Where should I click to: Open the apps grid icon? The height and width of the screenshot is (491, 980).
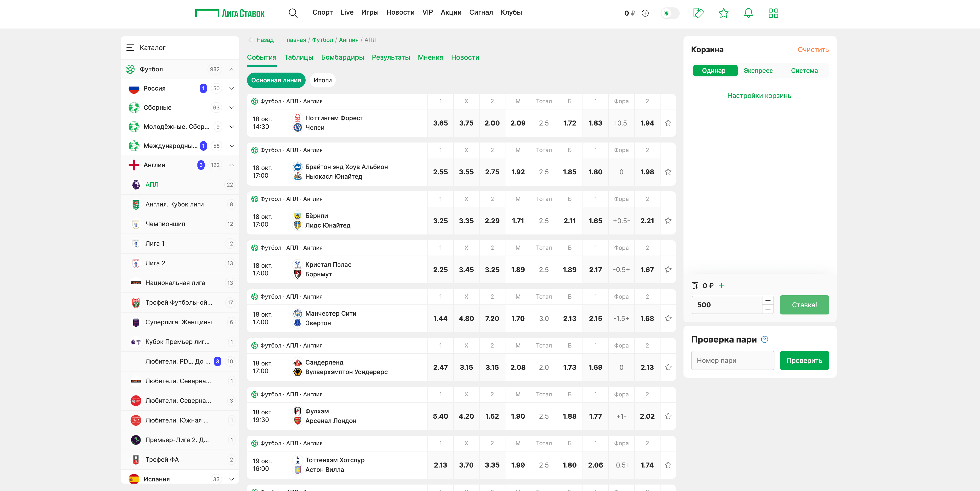pos(773,13)
